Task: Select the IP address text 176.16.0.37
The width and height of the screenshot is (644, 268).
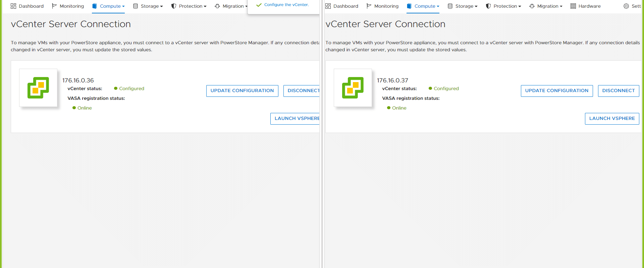Action: 393,80
